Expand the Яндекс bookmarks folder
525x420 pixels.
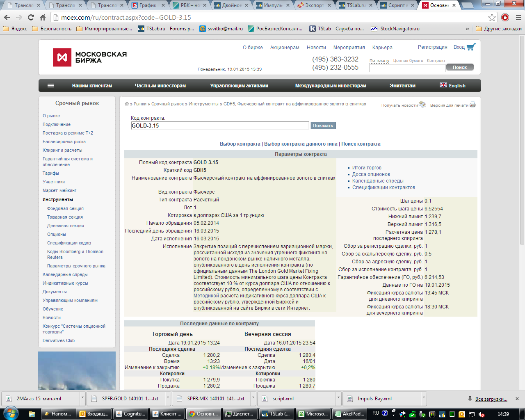pyautogui.click(x=15, y=29)
